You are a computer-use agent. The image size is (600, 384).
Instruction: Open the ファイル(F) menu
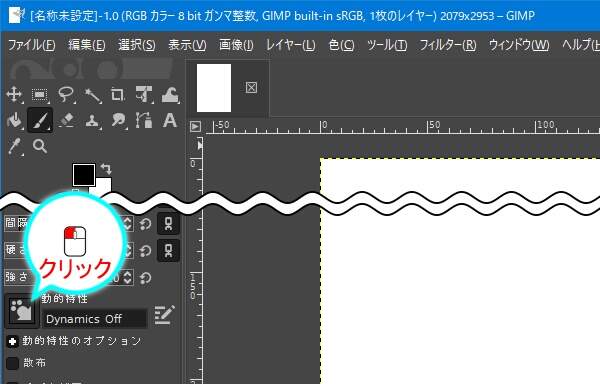pos(32,45)
